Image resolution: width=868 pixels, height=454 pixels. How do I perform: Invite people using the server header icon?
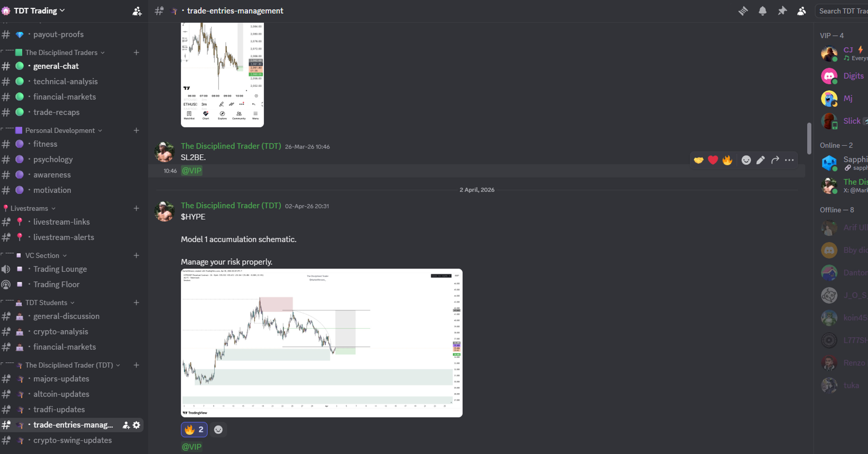coord(137,11)
